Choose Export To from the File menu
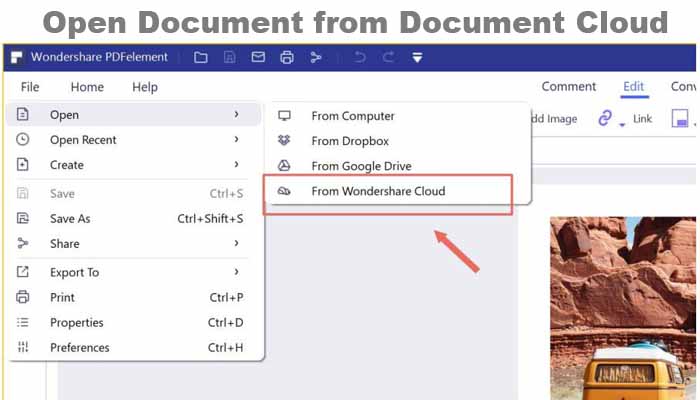The height and width of the screenshot is (400, 700). click(133, 272)
